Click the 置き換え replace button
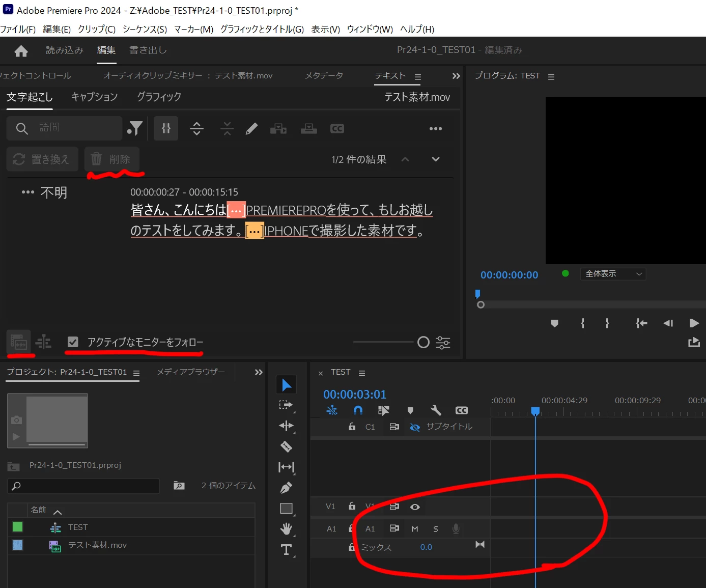The width and height of the screenshot is (706, 588). click(42, 159)
